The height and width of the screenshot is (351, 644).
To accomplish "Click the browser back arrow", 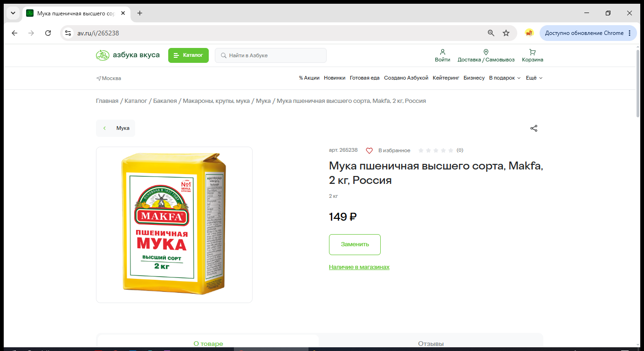I will click(14, 33).
